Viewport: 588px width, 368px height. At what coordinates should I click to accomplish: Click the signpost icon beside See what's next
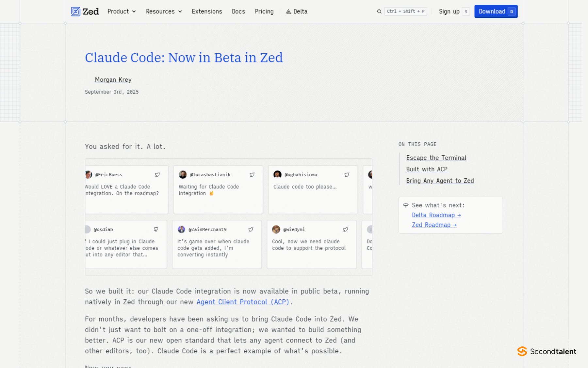(406, 205)
